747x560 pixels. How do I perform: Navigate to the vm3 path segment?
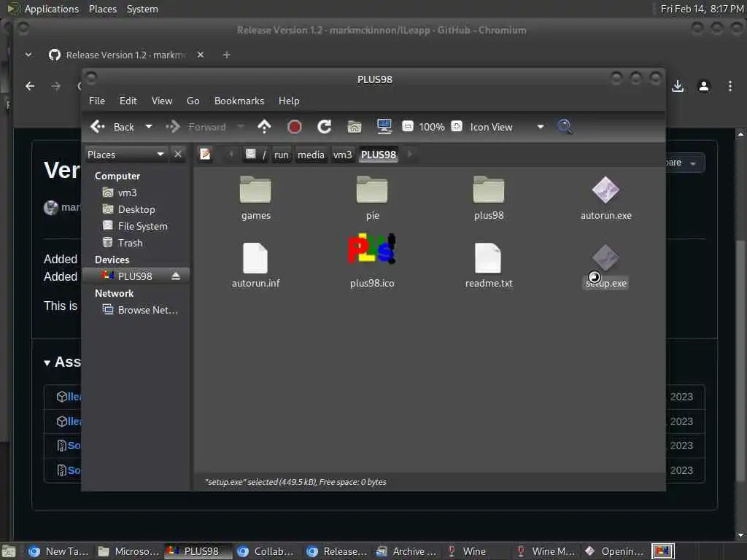pyautogui.click(x=343, y=155)
